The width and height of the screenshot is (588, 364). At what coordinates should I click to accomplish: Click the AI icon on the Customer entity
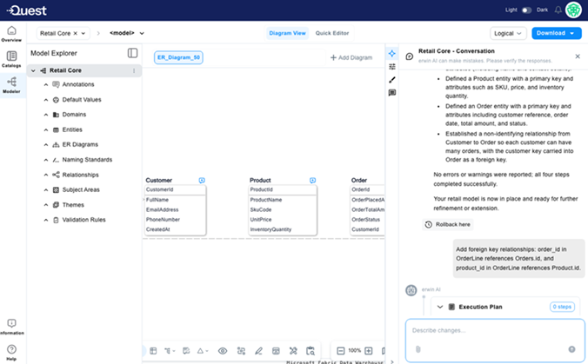[x=202, y=181]
